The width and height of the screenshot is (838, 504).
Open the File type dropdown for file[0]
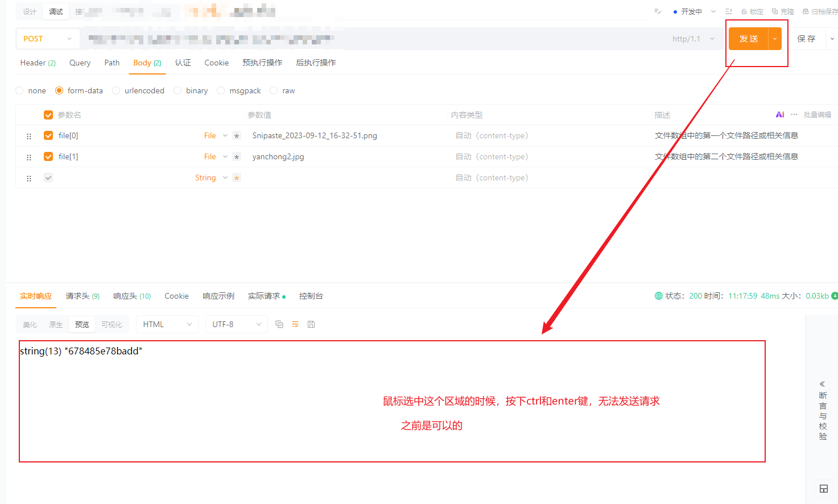pos(216,135)
